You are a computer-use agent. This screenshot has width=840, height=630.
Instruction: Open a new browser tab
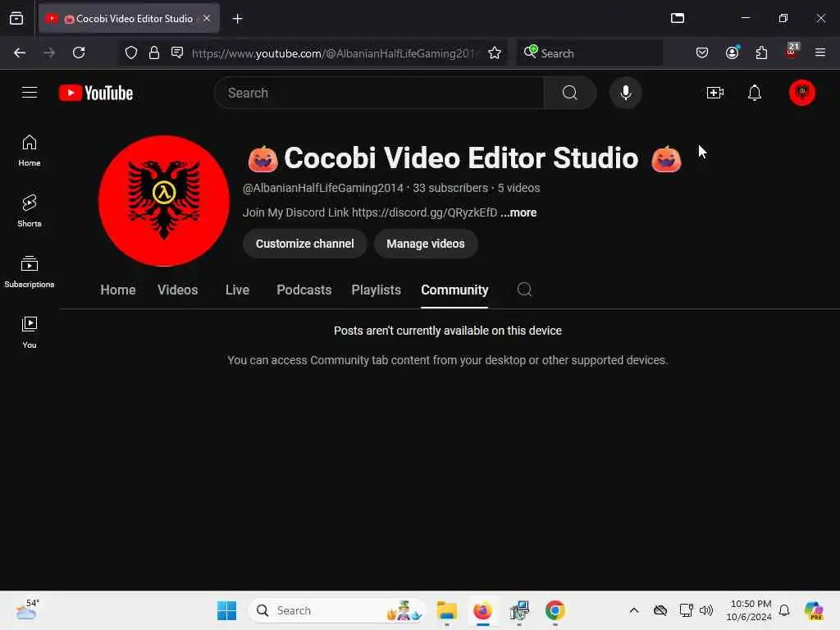click(x=237, y=19)
